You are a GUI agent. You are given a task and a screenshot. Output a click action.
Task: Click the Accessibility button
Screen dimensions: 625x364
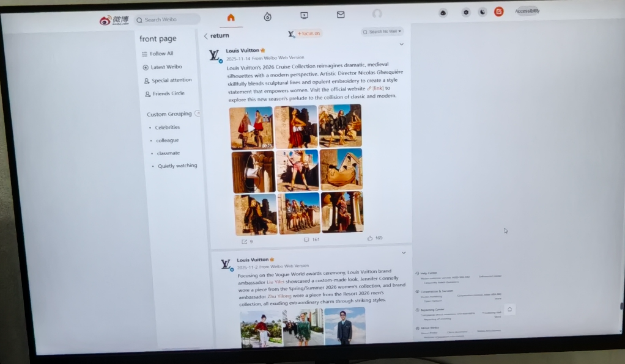pyautogui.click(x=527, y=11)
